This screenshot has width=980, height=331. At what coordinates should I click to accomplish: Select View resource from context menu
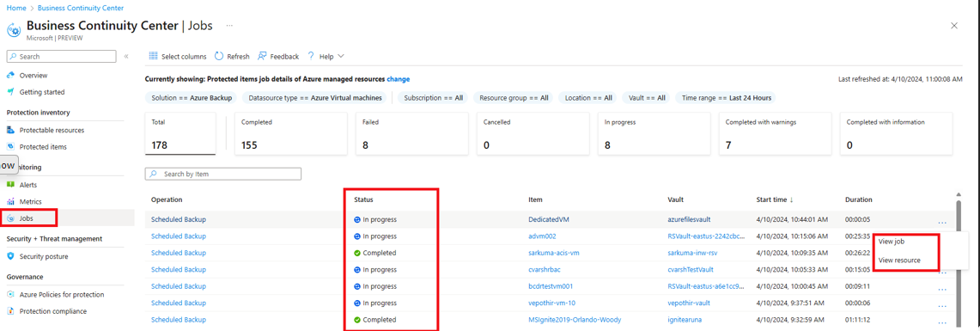click(x=899, y=261)
